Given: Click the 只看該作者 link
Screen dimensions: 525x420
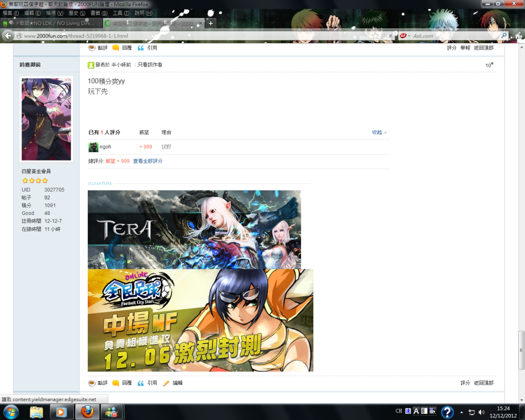Looking at the screenshot, I should click(x=150, y=65).
